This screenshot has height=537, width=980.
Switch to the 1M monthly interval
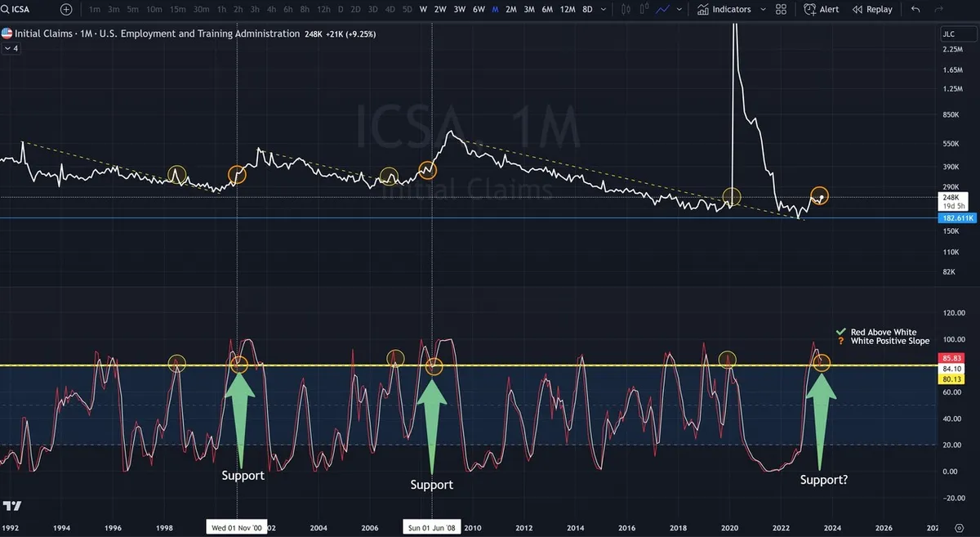(494, 9)
